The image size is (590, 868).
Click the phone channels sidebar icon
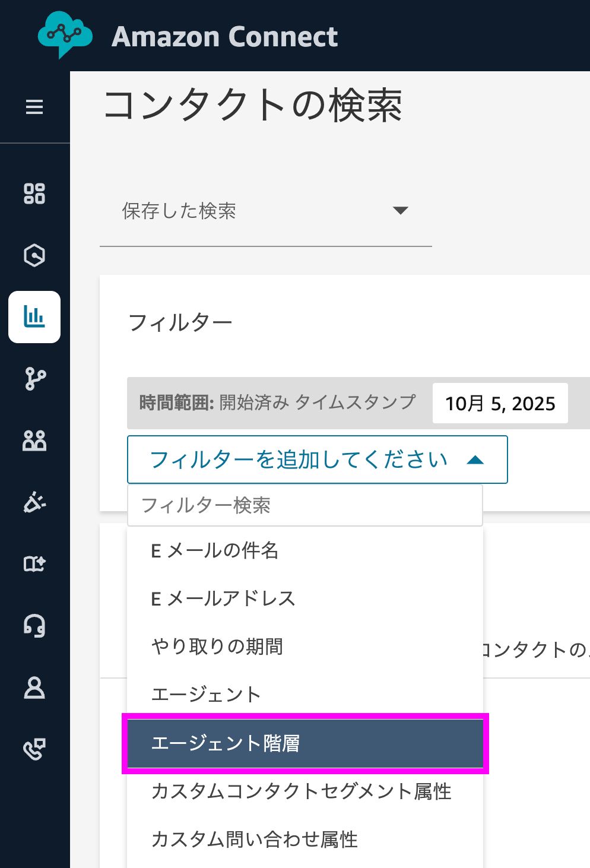pyautogui.click(x=34, y=749)
